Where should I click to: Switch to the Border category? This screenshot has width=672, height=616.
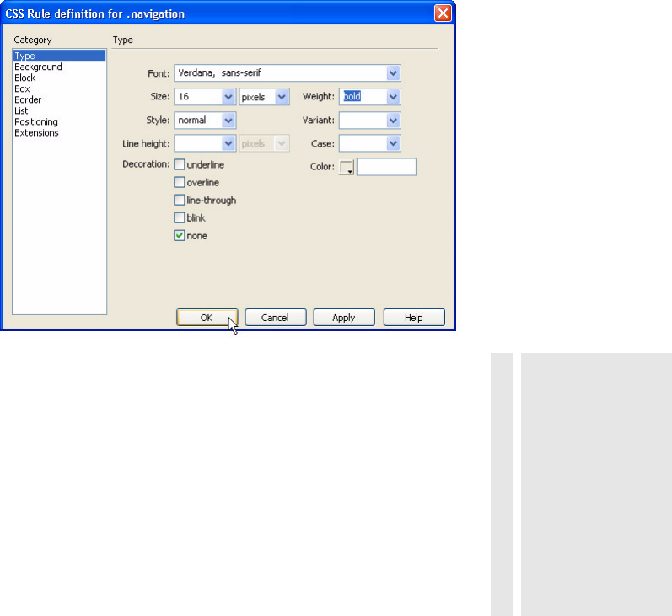tap(28, 99)
